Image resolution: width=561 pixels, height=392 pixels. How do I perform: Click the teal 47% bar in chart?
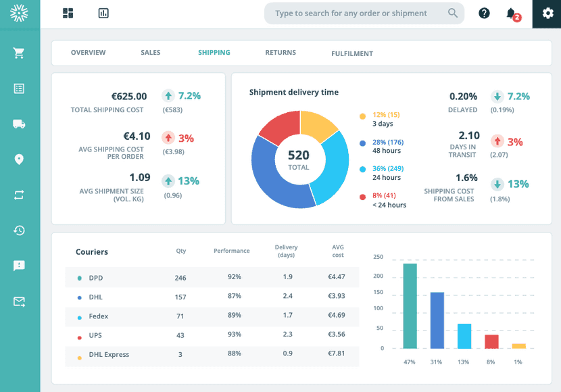[x=410, y=305]
